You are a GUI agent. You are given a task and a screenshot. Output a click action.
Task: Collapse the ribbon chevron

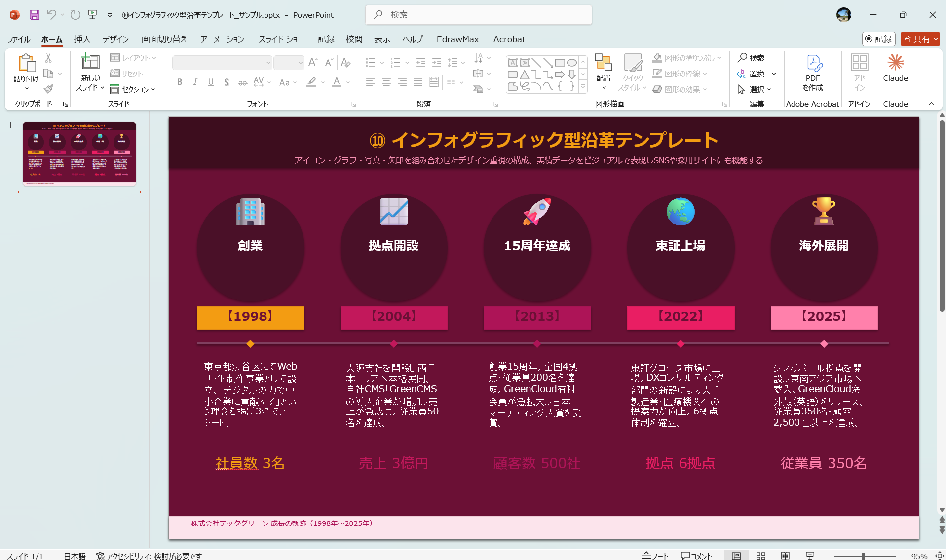(x=932, y=104)
